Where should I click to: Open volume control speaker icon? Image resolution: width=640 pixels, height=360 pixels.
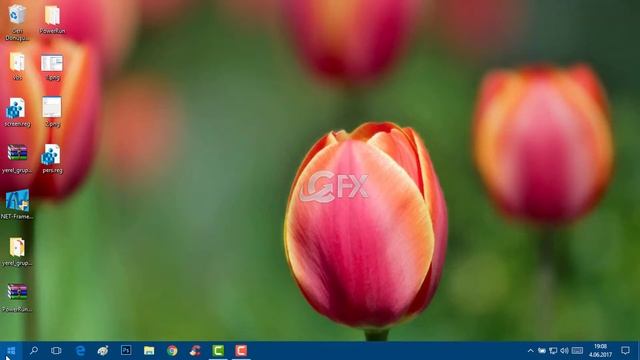pos(564,351)
